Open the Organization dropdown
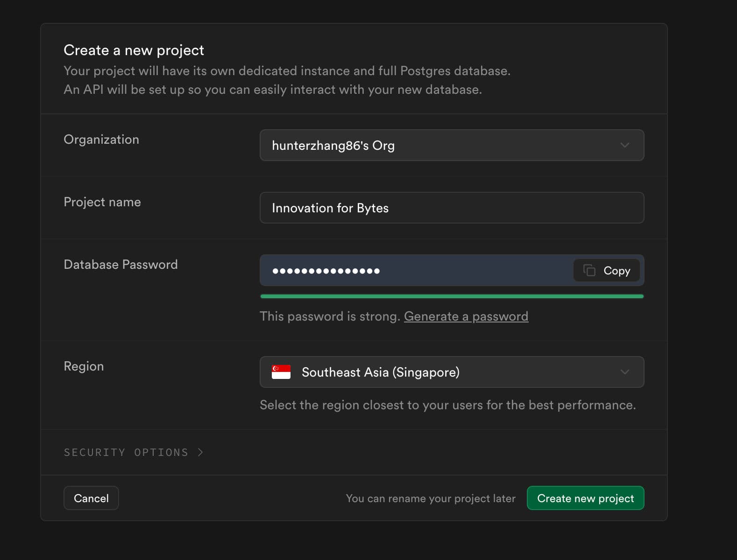This screenshot has width=737, height=560. [x=451, y=145]
